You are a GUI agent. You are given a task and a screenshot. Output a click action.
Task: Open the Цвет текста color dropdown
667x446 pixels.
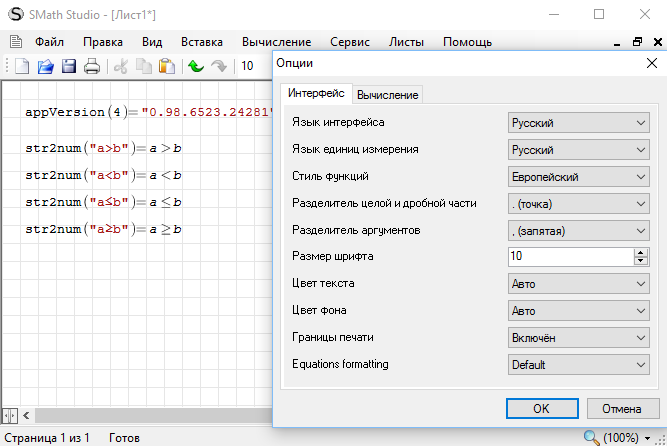coord(579,284)
